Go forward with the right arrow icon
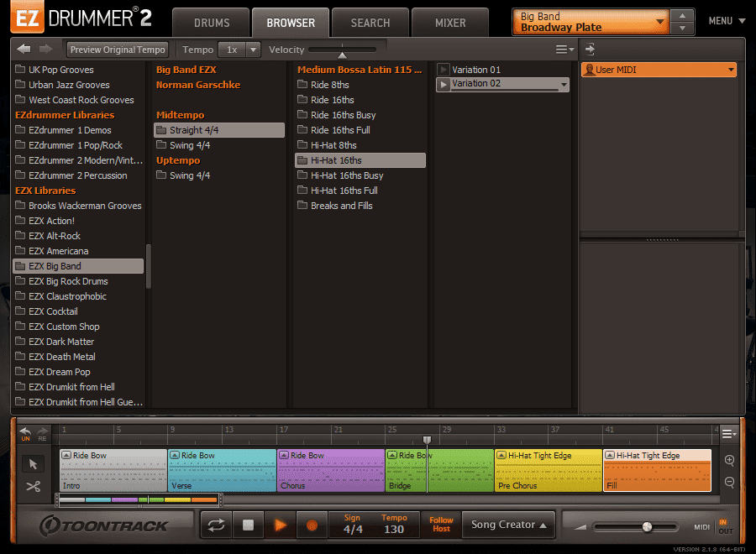The height and width of the screenshot is (554, 756). (x=46, y=50)
